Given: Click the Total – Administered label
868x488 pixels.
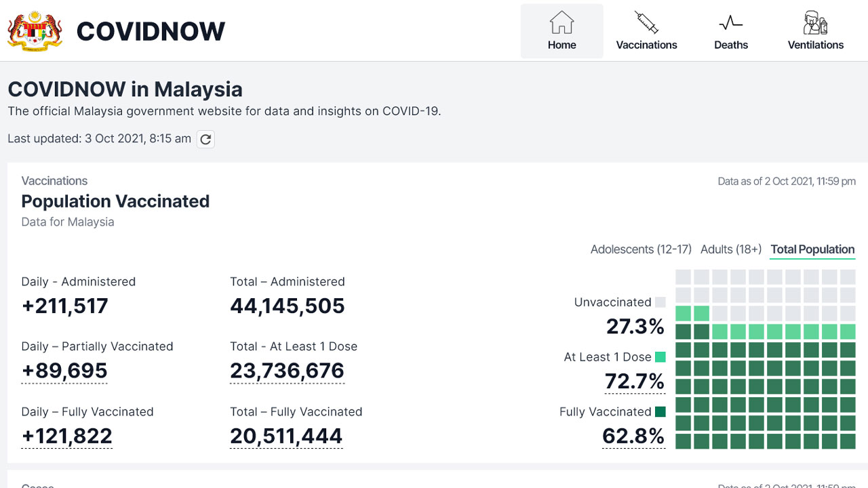Looking at the screenshot, I should (x=288, y=281).
